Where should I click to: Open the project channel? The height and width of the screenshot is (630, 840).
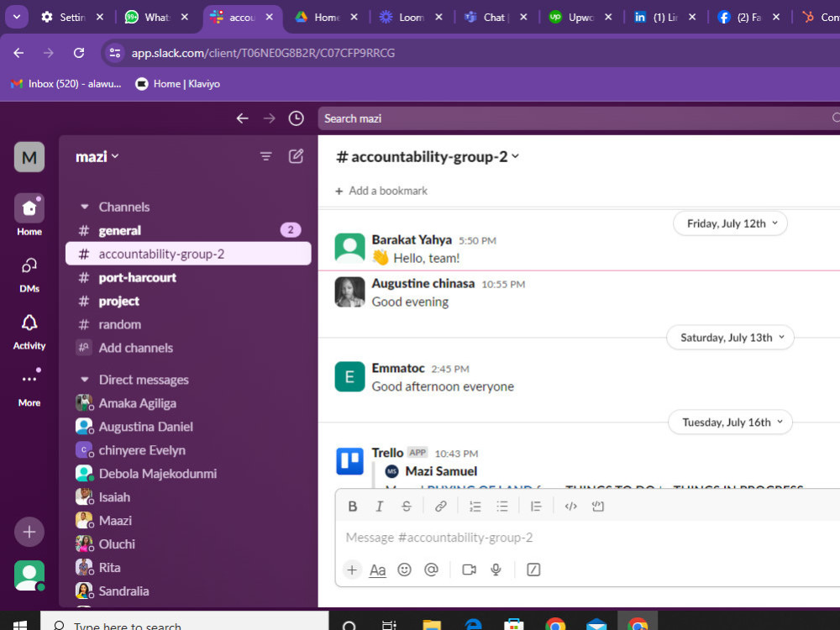188,301
